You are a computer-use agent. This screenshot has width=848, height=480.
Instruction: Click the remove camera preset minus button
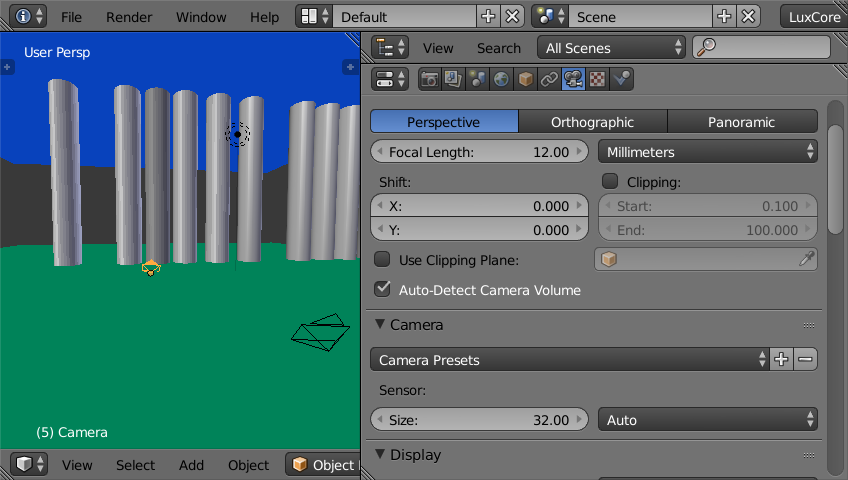coord(805,360)
